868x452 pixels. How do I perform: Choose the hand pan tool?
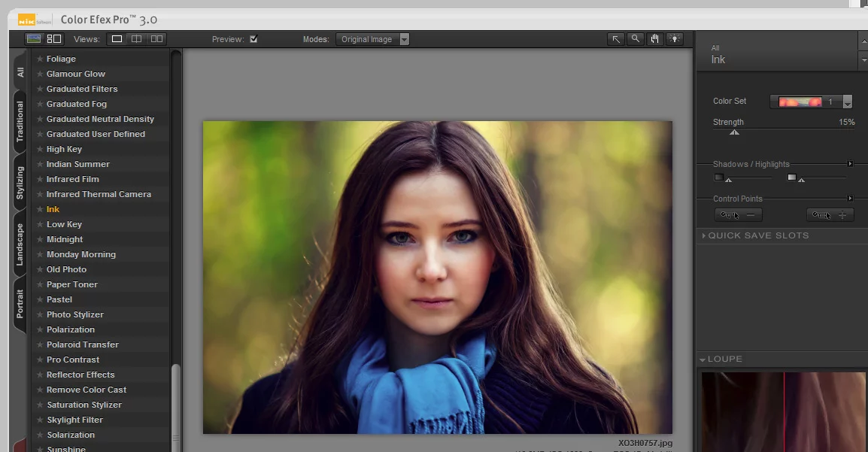pyautogui.click(x=655, y=39)
